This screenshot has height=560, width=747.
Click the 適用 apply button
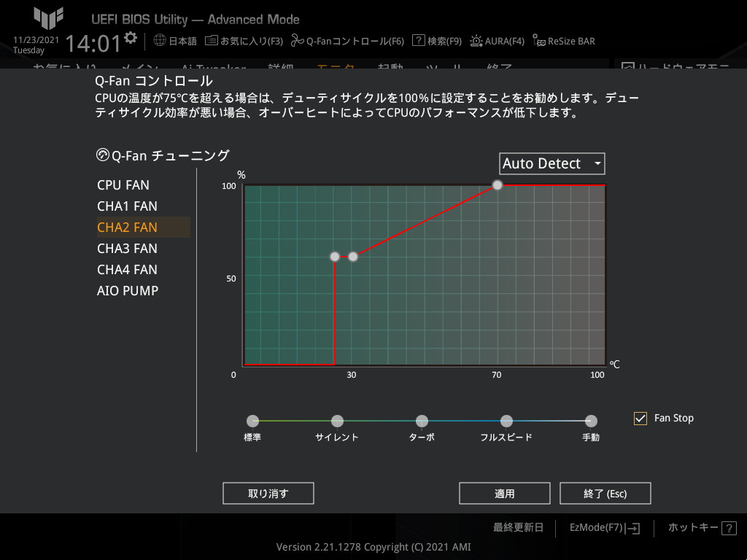pyautogui.click(x=505, y=494)
